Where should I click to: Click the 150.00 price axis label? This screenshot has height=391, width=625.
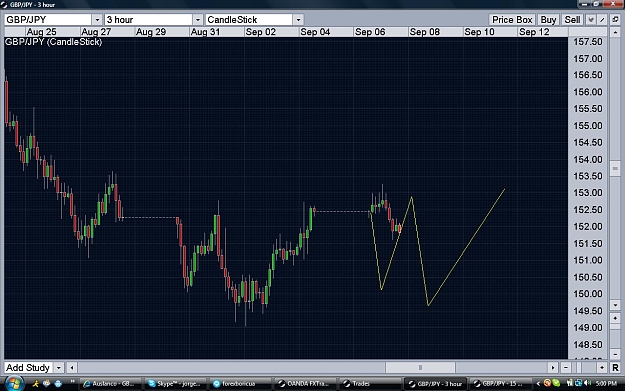588,294
